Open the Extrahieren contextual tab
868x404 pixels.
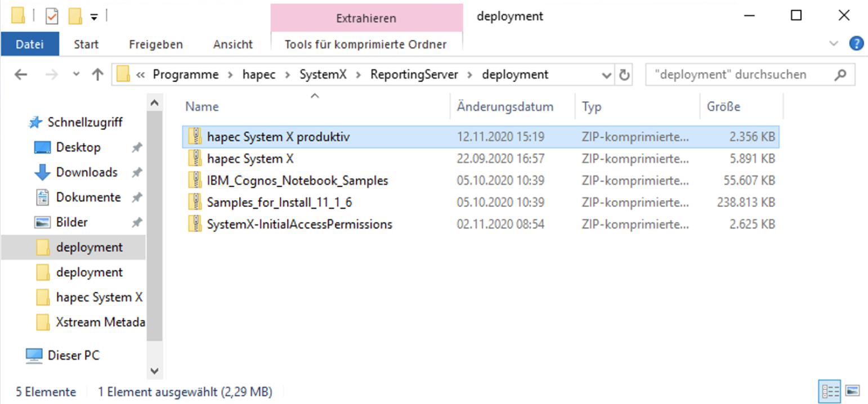coord(366,19)
